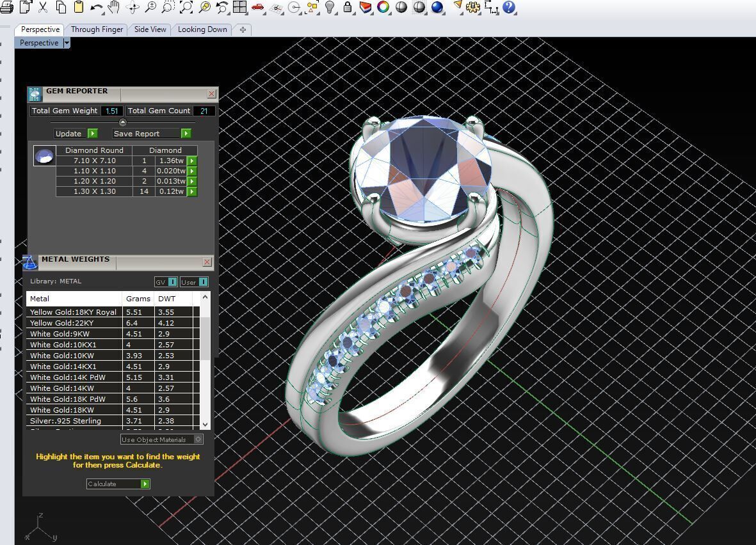Click the metal list scroll up arrow
Image resolution: width=756 pixels, height=545 pixels.
click(x=205, y=297)
